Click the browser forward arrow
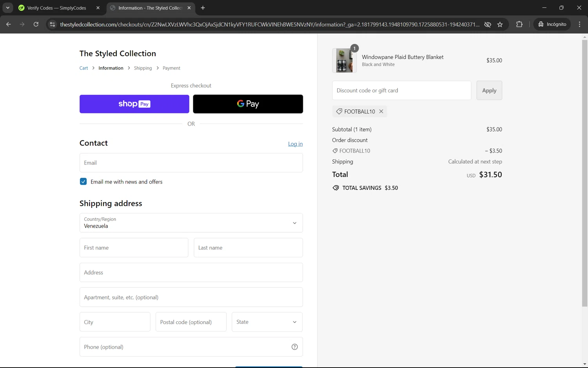This screenshot has width=588, height=368. click(22, 24)
